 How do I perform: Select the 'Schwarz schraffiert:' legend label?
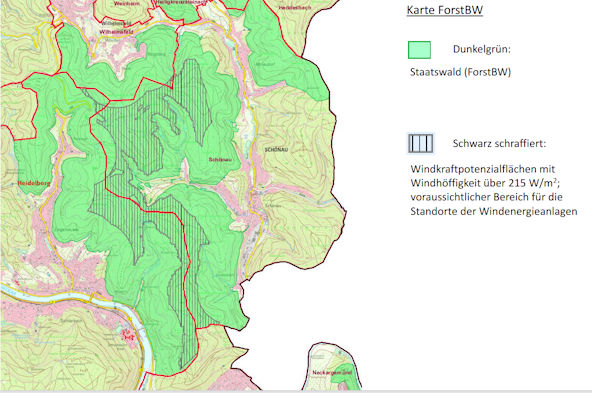[499, 143]
